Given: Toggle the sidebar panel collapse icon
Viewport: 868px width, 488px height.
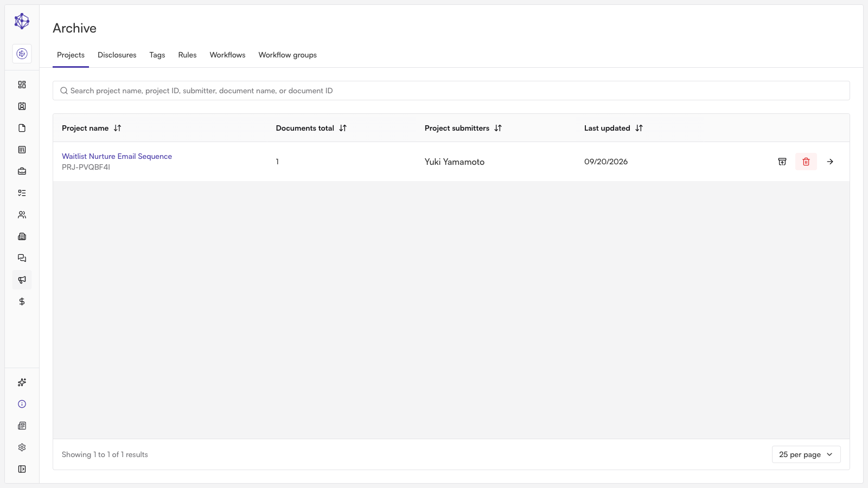Looking at the screenshot, I should 22,469.
